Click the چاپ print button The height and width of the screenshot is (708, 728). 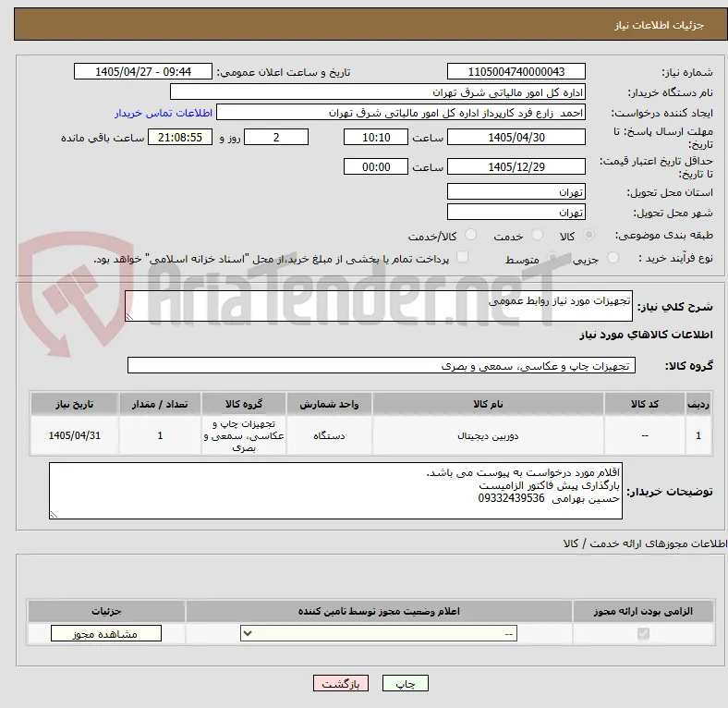[x=406, y=684]
